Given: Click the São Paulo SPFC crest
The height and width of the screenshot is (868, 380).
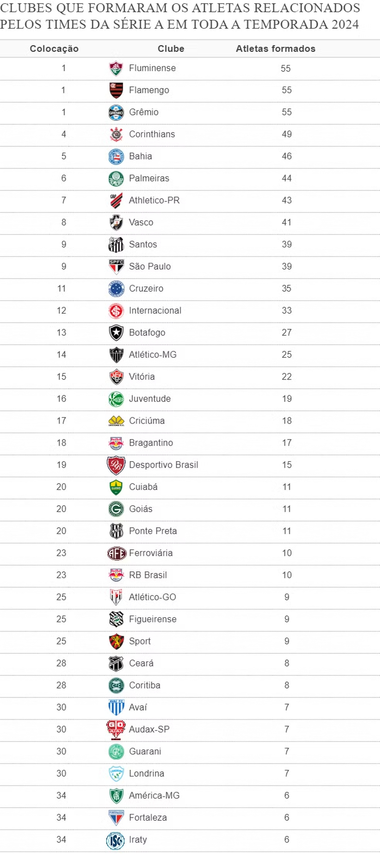Looking at the screenshot, I should click(x=116, y=267).
